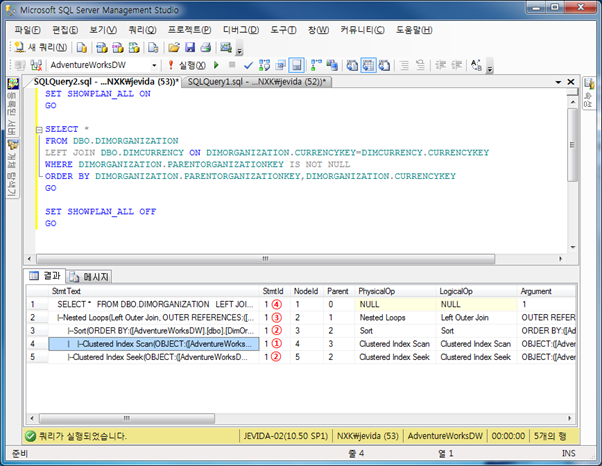This screenshot has height=466, width=602.
Task: Open the active files list dropdown arrow
Action: click(558, 82)
